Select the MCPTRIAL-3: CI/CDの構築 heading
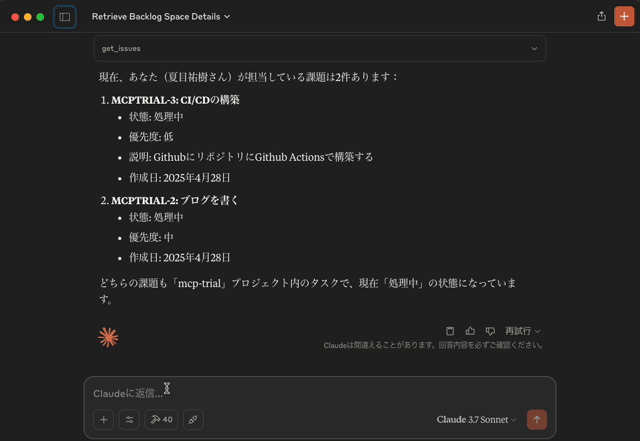Image resolution: width=640 pixels, height=441 pixels. click(175, 100)
